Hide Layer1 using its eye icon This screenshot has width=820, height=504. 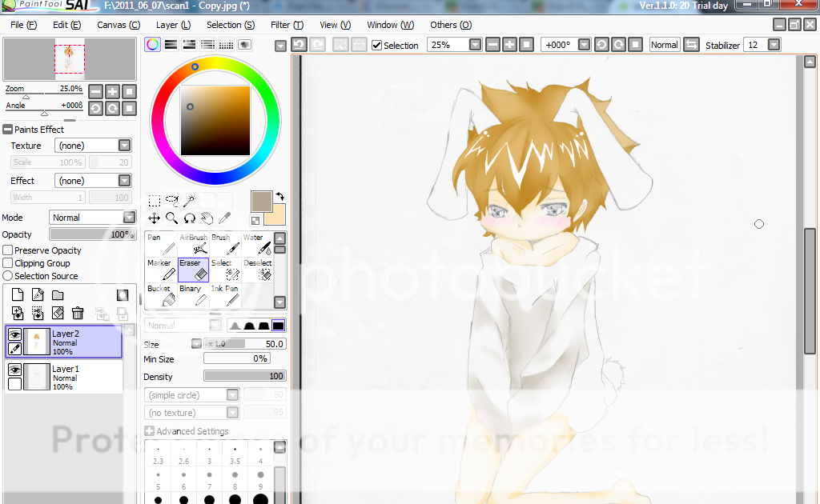(14, 370)
